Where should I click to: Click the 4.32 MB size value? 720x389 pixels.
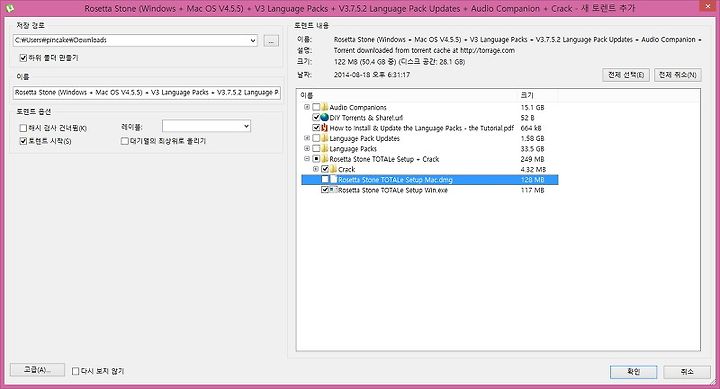tap(533, 169)
